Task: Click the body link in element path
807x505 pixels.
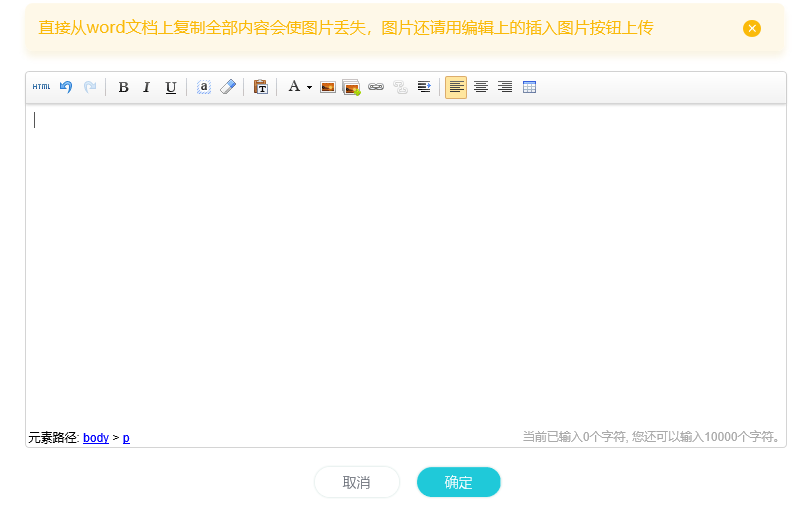Action: point(96,438)
